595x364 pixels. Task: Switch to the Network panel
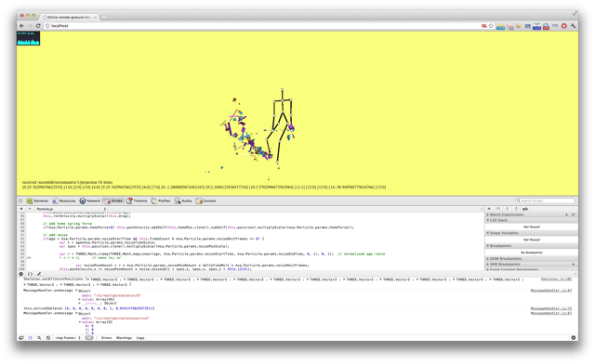(90, 201)
